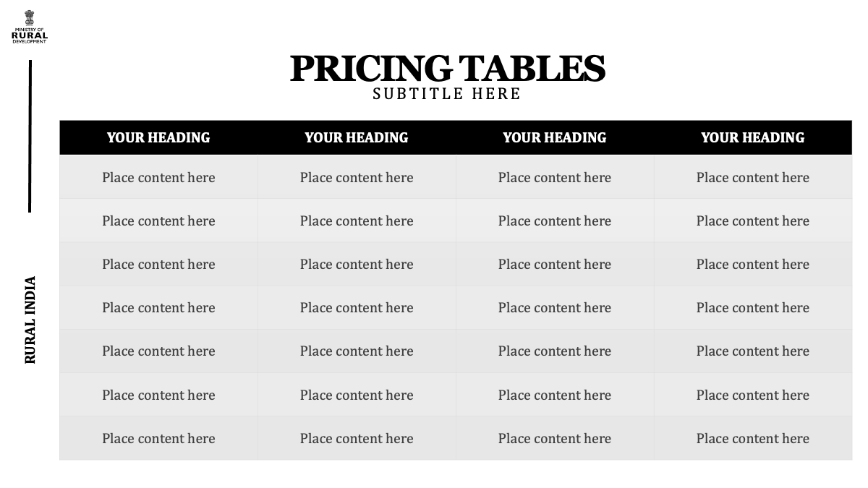Click the black vertical line below the logo
This screenshot has height=488, width=868.
(x=30, y=136)
